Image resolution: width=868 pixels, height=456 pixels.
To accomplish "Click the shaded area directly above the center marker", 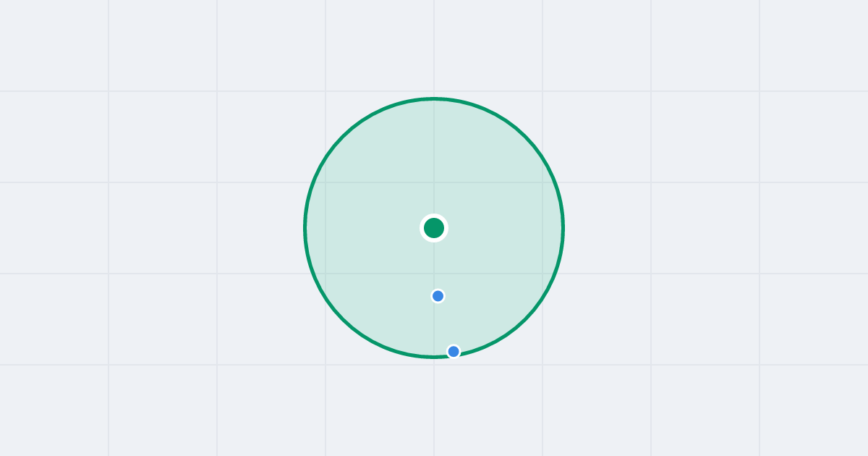I will click(434, 159).
